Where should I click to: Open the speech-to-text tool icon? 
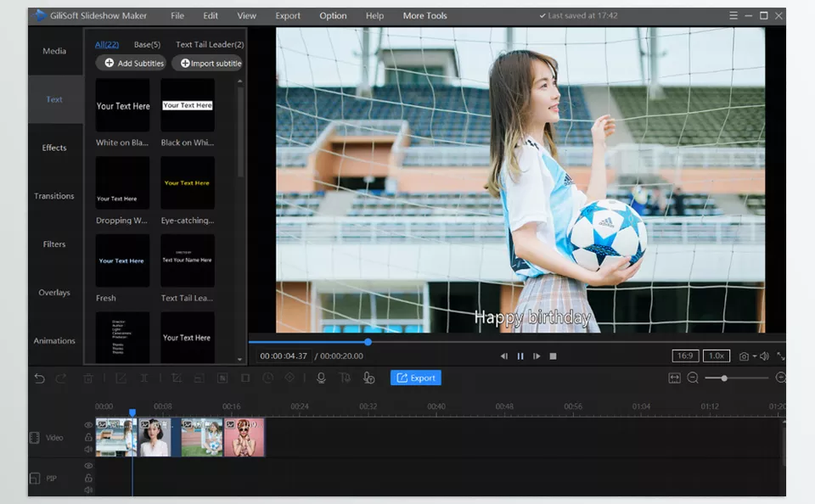coord(368,378)
